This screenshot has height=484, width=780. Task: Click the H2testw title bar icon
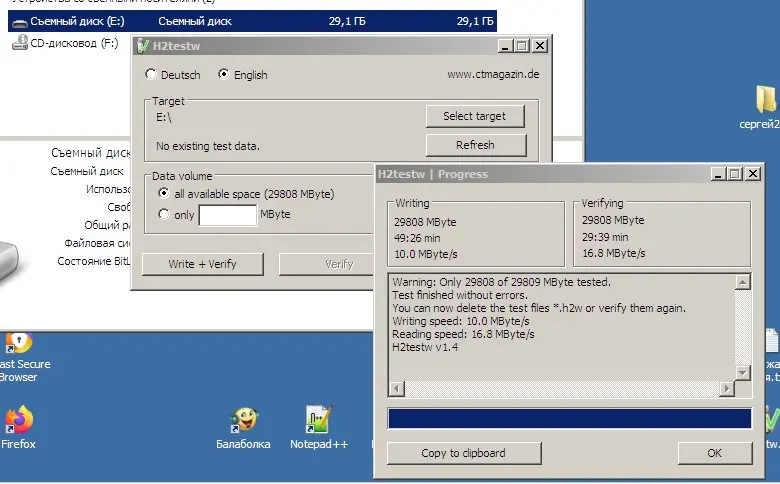143,46
